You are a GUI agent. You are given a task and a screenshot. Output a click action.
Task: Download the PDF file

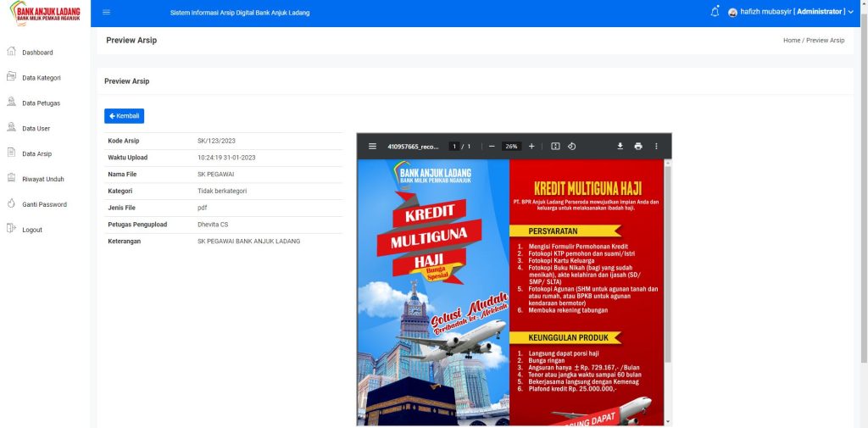pos(620,146)
